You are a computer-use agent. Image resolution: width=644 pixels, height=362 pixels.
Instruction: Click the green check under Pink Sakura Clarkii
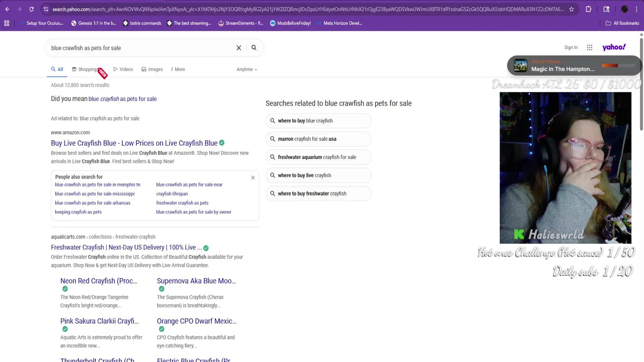[x=64, y=329]
